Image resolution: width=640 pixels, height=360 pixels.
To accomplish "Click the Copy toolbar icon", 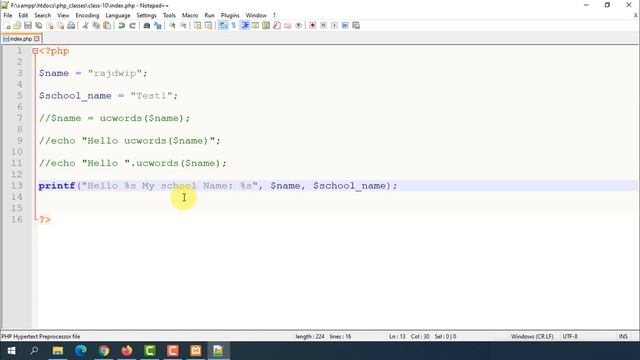I will [96, 25].
